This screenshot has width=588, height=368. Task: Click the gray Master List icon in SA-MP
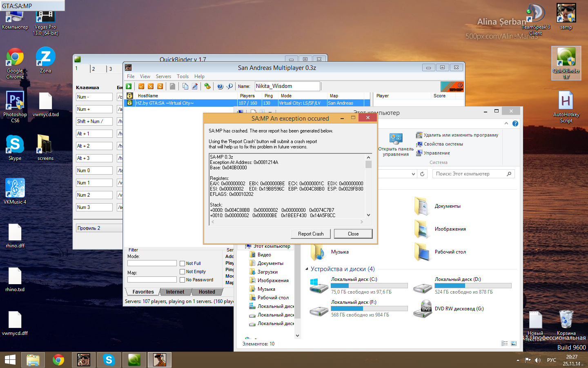coord(173,86)
